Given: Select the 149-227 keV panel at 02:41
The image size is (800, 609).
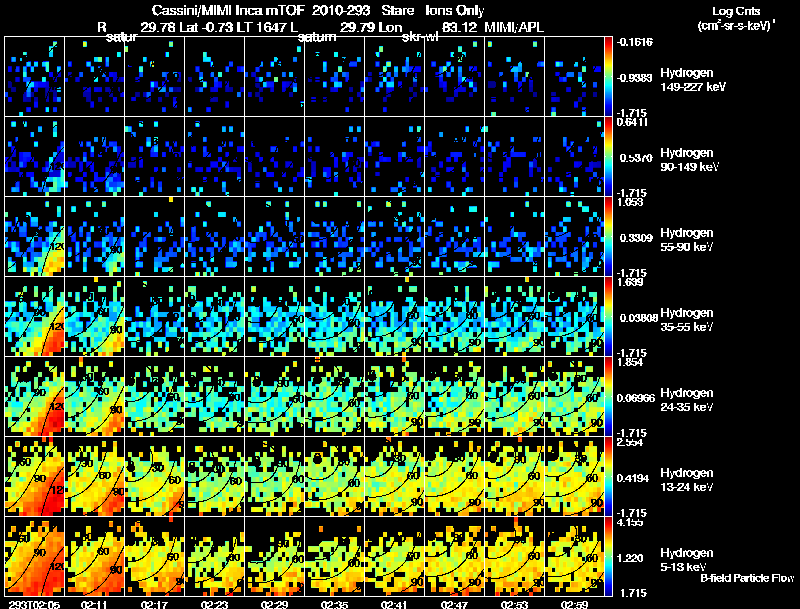Looking at the screenshot, I should [x=395, y=77].
